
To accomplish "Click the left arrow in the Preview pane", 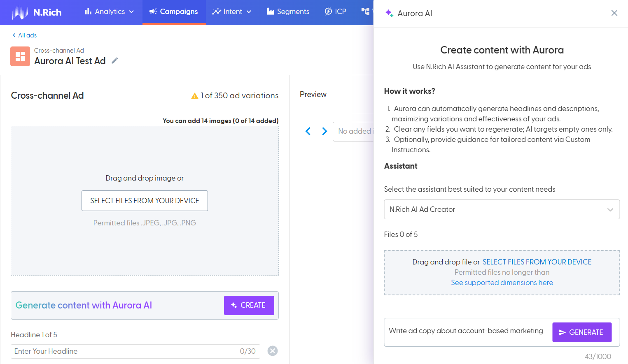I will (308, 131).
